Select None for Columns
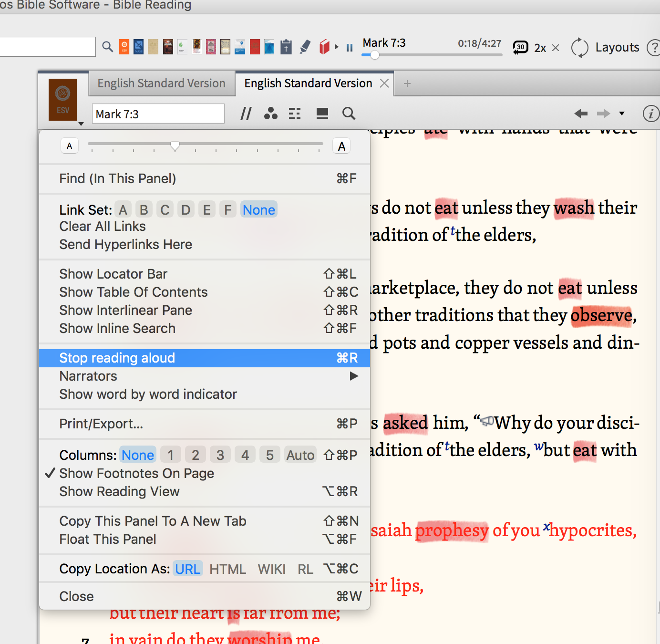 pyautogui.click(x=138, y=455)
